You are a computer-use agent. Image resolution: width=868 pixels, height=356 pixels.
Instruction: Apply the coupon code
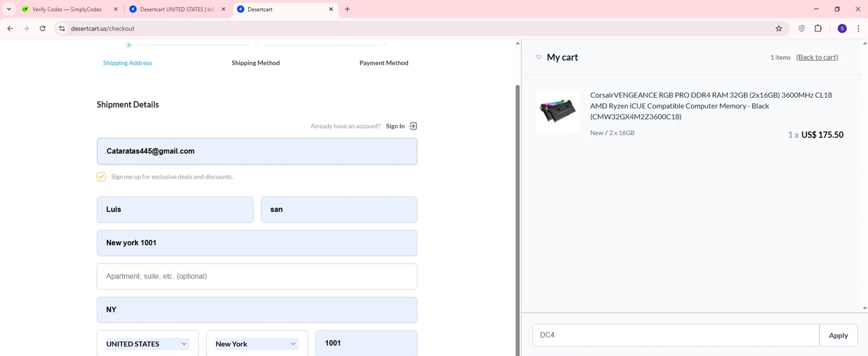point(838,335)
